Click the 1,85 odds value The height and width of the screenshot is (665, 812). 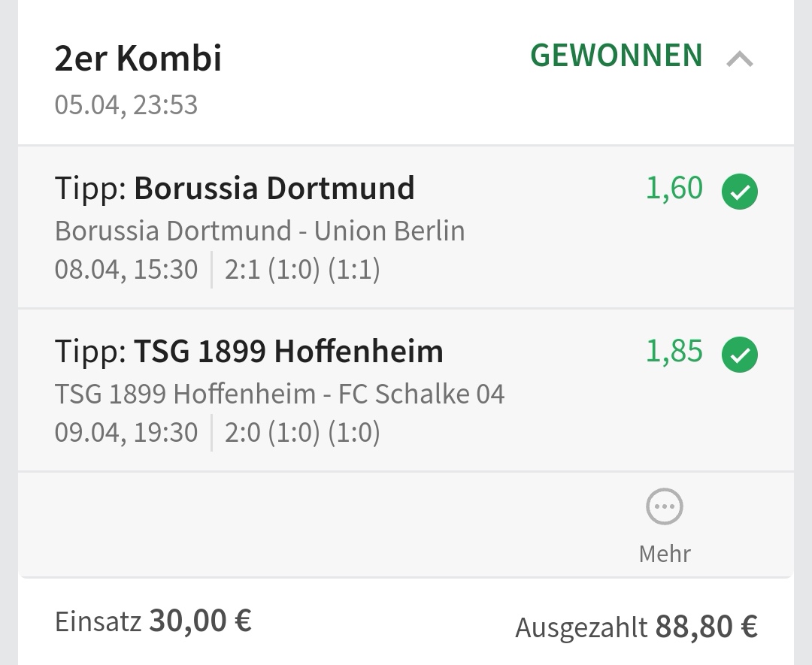[674, 351]
